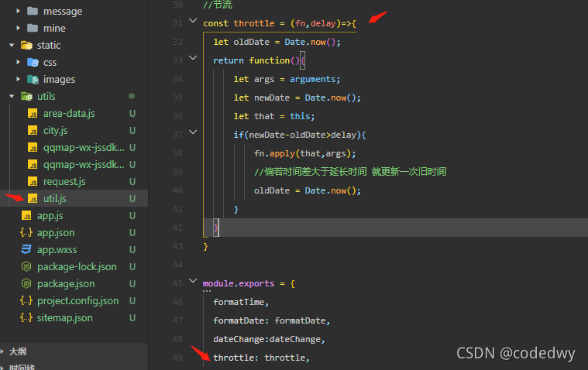
Task: Click 'throttle: throttle,' on line 49
Action: click(x=261, y=358)
